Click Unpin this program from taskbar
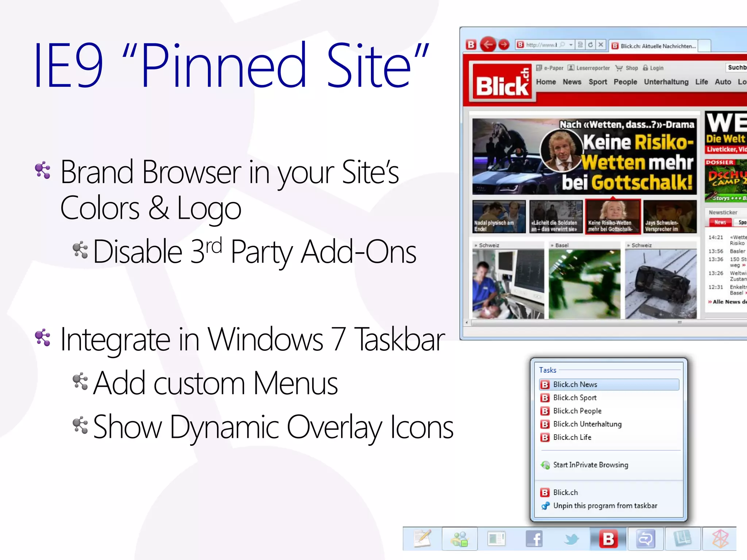Viewport: 747px width, 560px height. coord(605,506)
